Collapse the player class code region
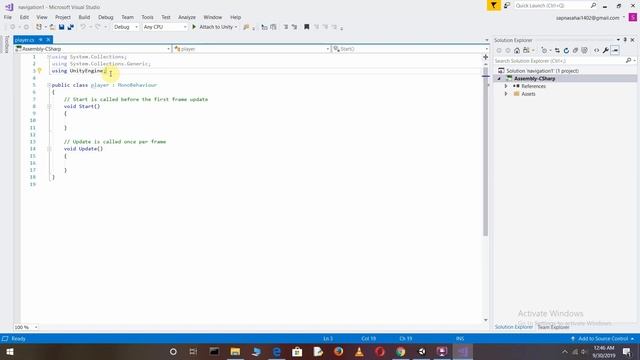 (x=49, y=85)
